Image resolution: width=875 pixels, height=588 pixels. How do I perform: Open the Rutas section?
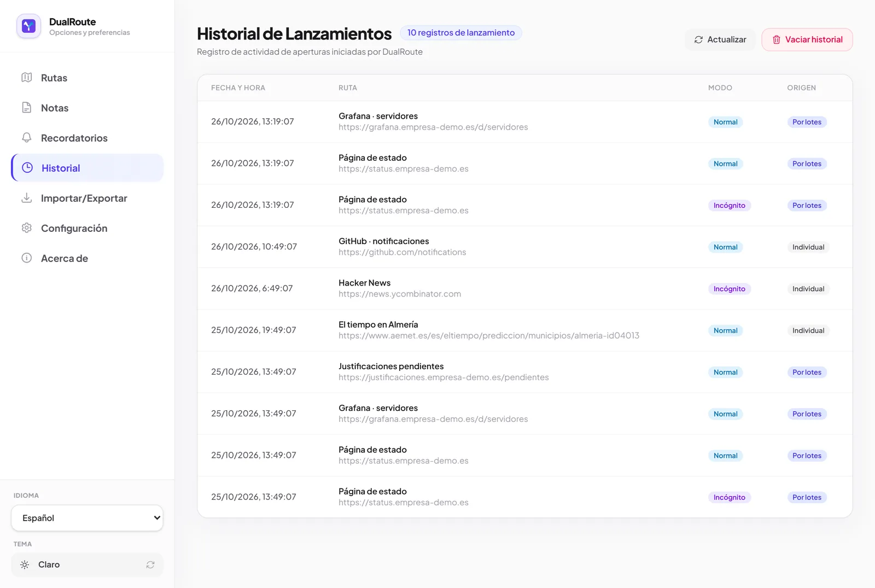[87, 78]
